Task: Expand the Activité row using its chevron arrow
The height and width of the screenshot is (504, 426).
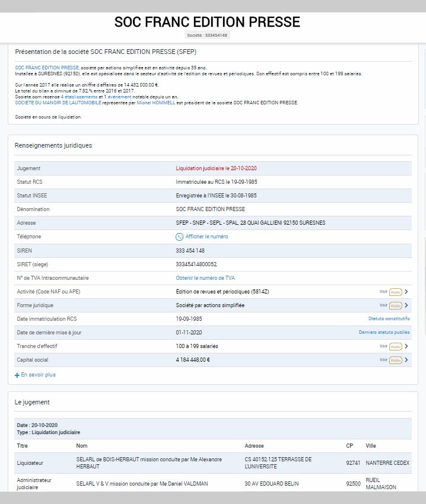Action: [406, 292]
